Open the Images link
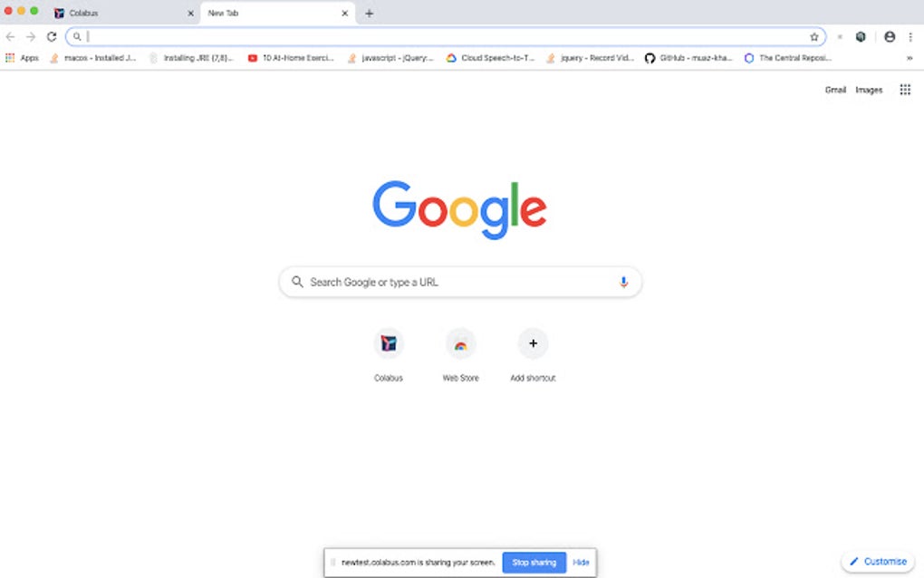Screen dimensions: 924x578 pyautogui.click(x=869, y=90)
